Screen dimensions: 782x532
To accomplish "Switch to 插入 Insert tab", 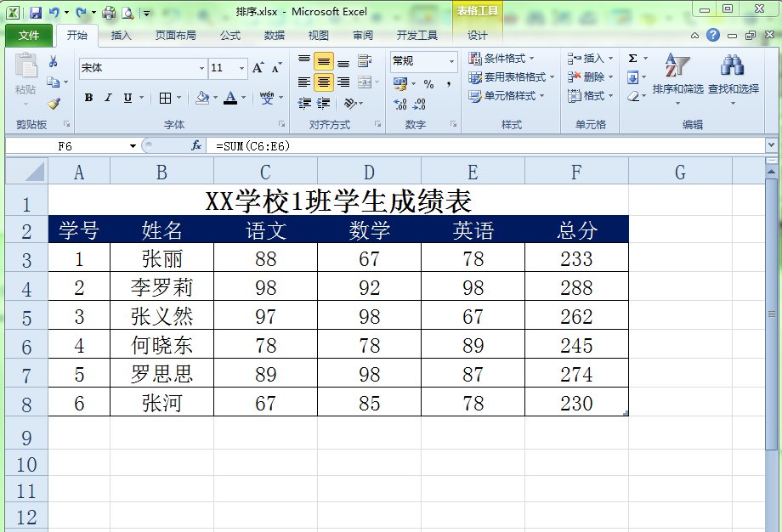I will 121,36.
